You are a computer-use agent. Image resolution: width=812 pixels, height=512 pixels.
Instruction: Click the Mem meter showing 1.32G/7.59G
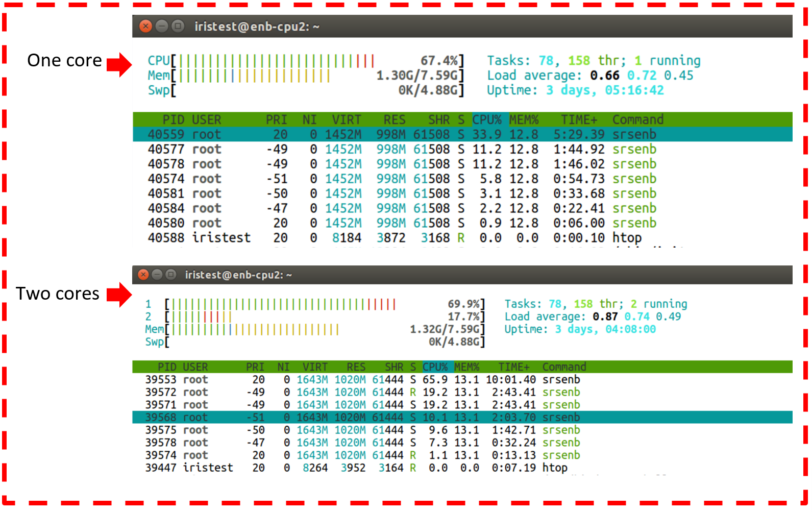click(315, 329)
